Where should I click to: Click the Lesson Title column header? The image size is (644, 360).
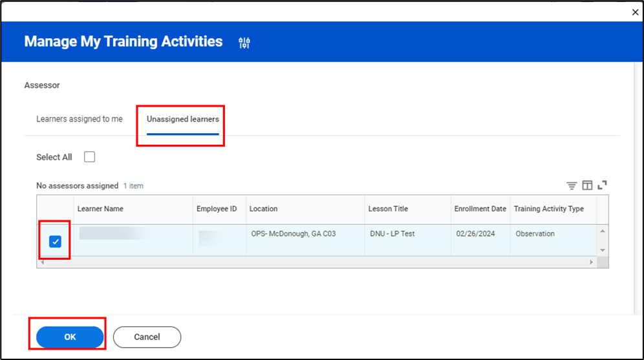(x=388, y=209)
